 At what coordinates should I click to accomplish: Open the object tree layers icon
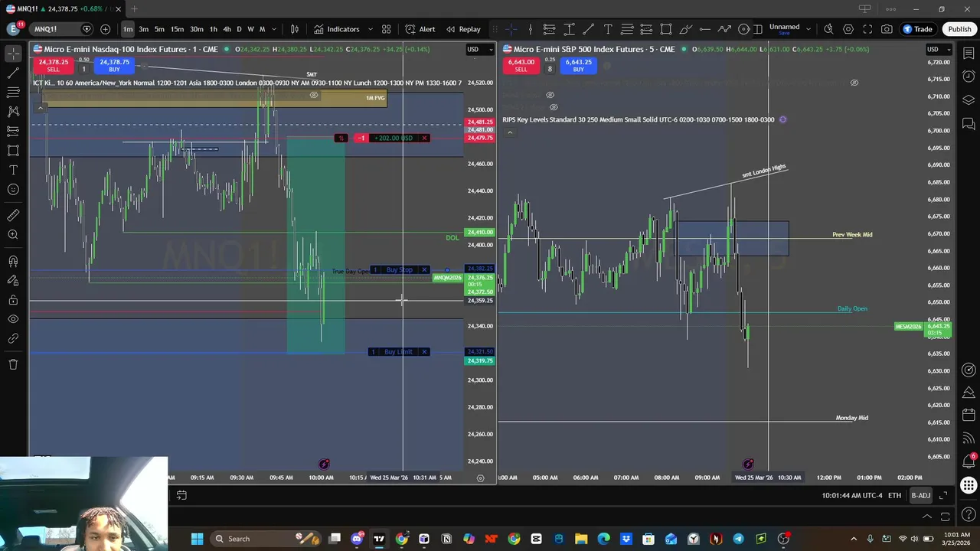pos(969,99)
